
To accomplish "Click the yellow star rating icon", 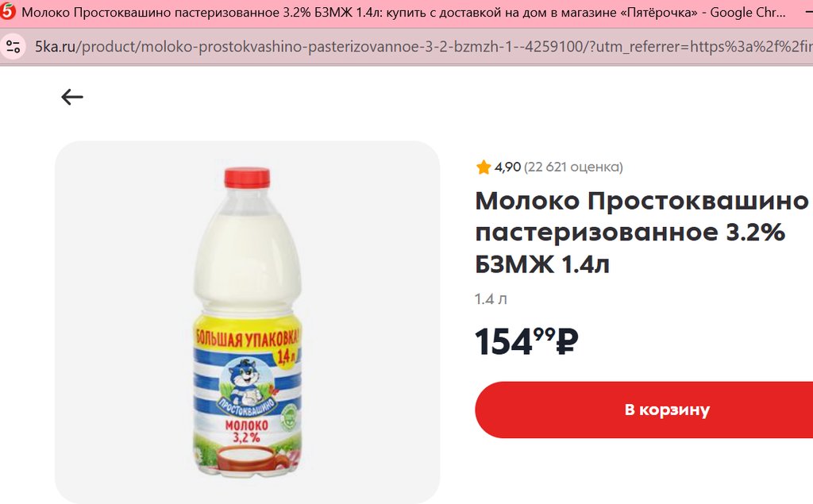I will (484, 167).
